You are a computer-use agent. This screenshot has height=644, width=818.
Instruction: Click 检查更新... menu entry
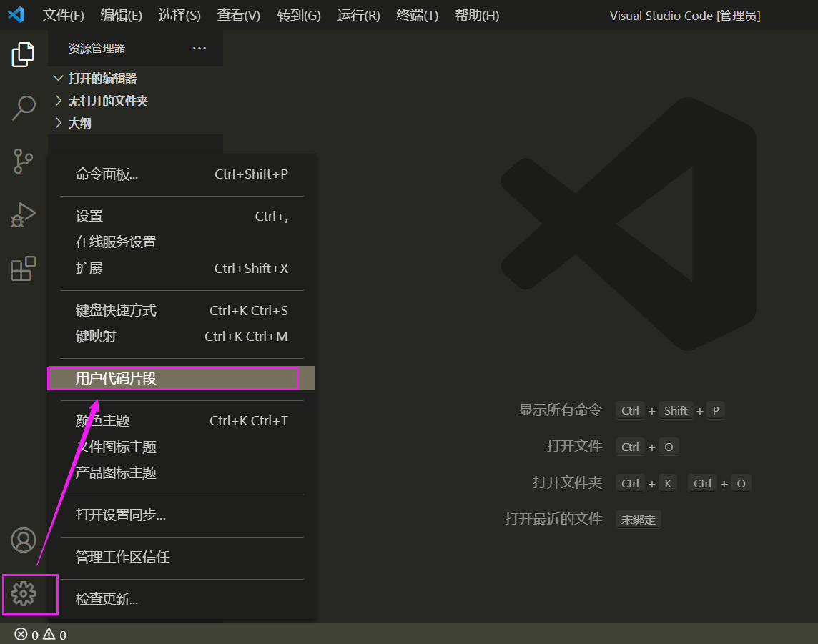click(x=182, y=599)
